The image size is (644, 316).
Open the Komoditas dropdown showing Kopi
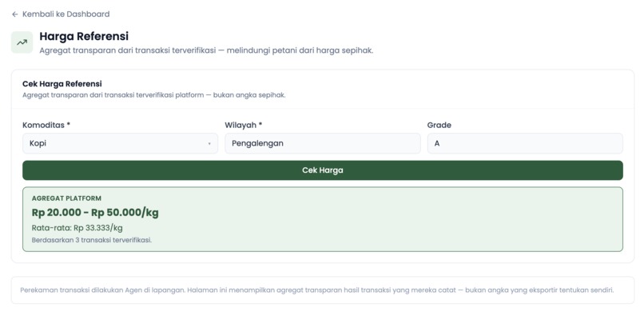click(120, 143)
